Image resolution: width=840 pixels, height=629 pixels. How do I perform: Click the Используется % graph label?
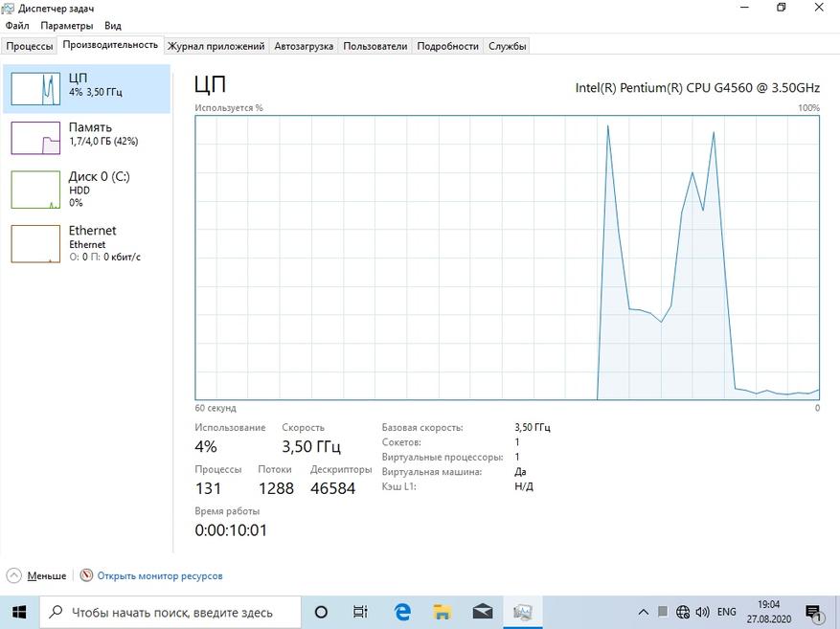click(229, 107)
